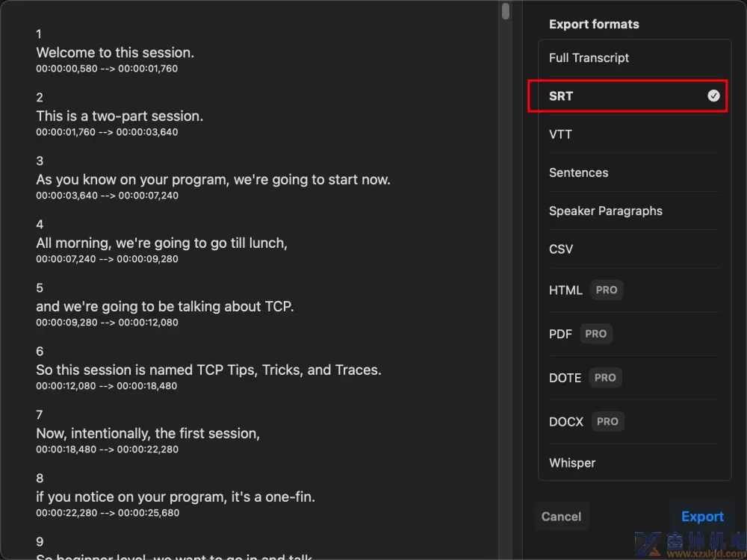Select the Full Transcript export format

coord(634,58)
